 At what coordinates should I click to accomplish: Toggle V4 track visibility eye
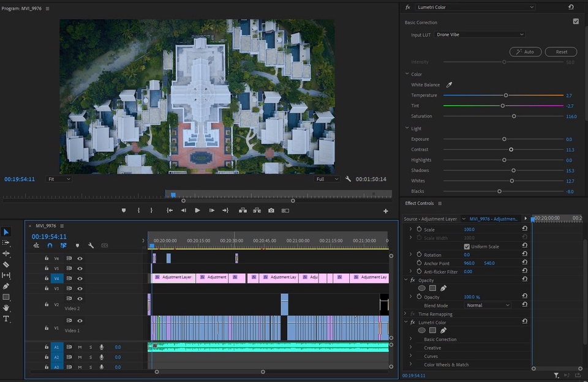point(80,279)
